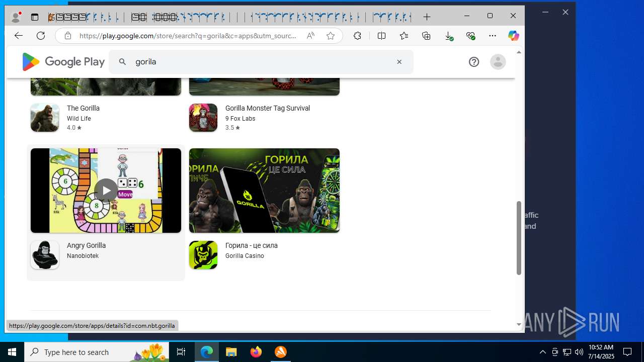644x362 pixels.
Task: Open volume control in system tray
Action: (579, 352)
